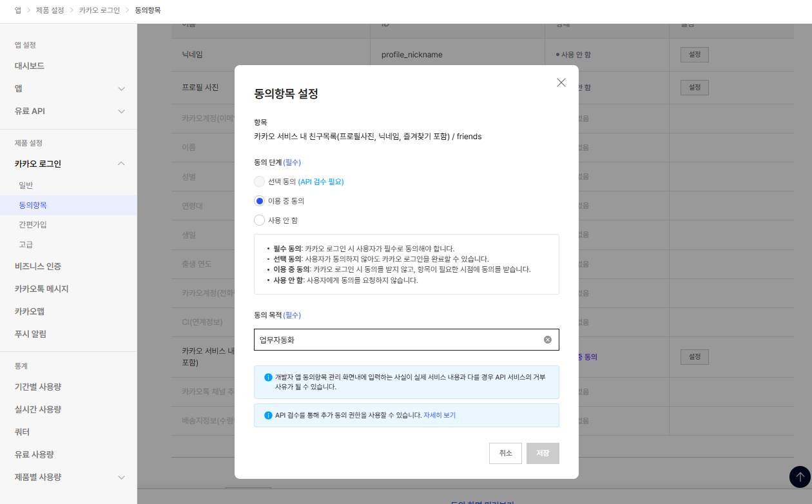Viewport: 812px width, 504px height.
Task: Open 기간별 사용량 statistics
Action: [x=38, y=387]
